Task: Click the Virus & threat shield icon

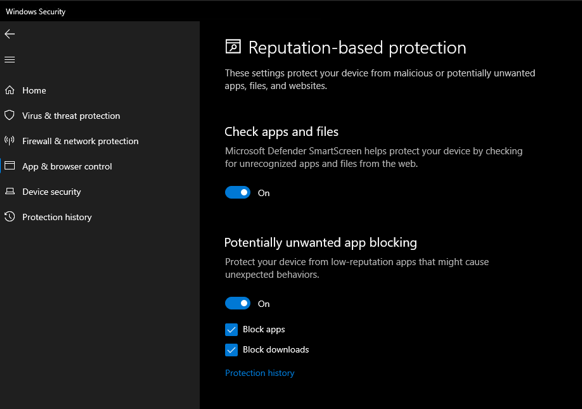Action: pyautogui.click(x=10, y=115)
